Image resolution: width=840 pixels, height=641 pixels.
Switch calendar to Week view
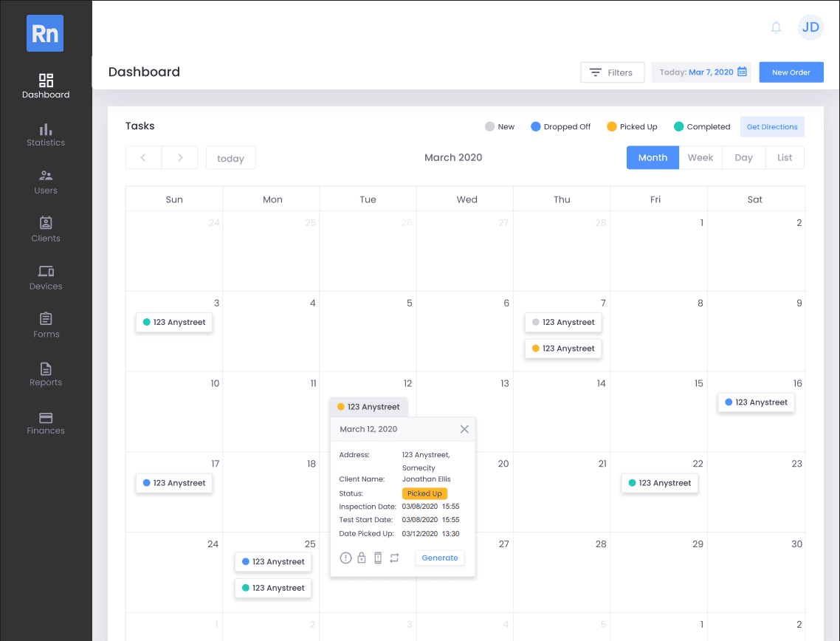[700, 158]
